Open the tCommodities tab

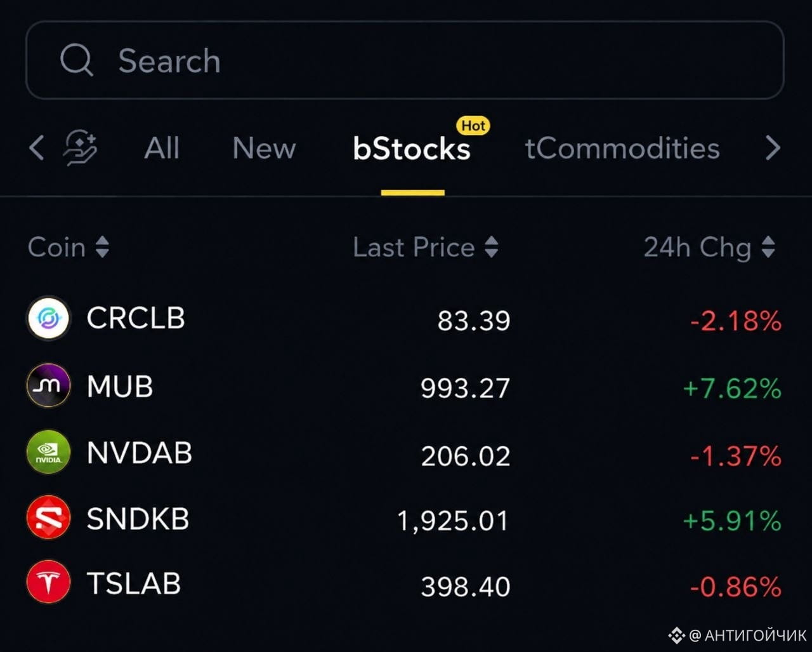tap(622, 148)
